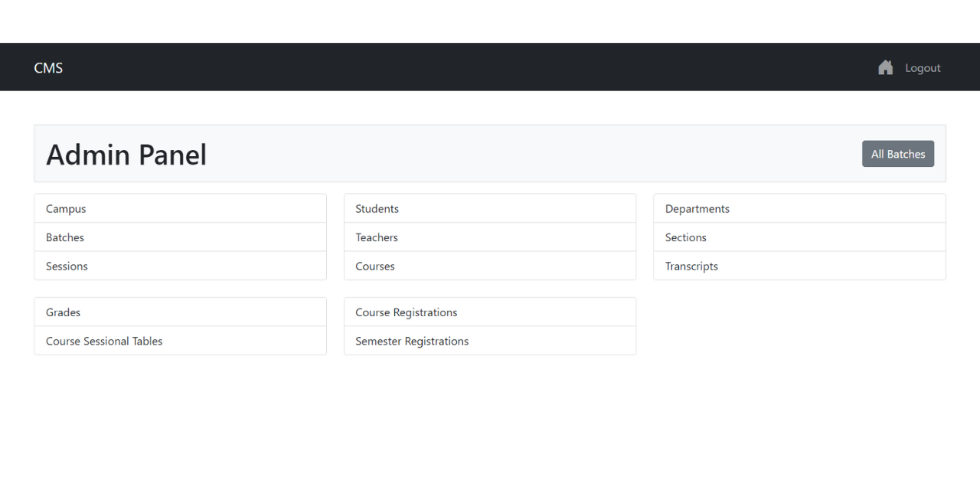Select the dark navigation bar
The height and width of the screenshot is (490, 980).
click(490, 67)
